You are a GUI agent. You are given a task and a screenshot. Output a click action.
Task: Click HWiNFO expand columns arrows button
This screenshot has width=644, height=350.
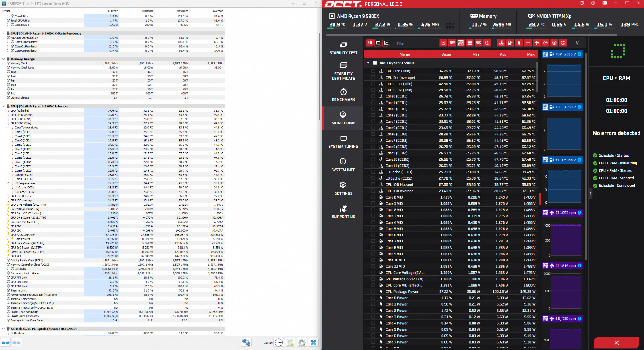pyautogui.click(x=6, y=343)
